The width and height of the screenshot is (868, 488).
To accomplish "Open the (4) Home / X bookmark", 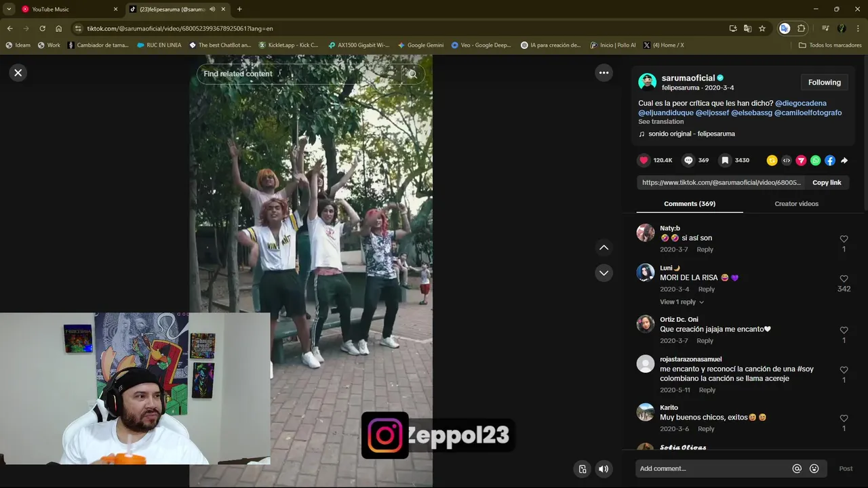I will [x=664, y=45].
